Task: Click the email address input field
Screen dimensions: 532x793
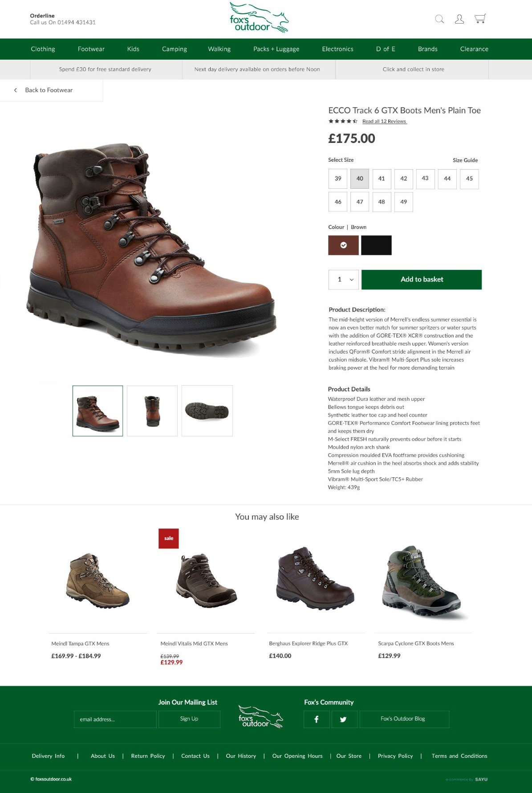Action: tap(115, 719)
